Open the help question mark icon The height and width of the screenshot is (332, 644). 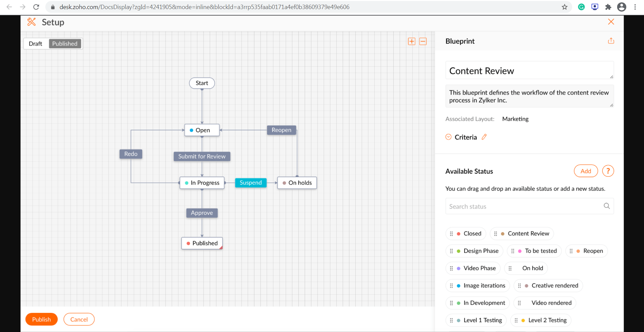pos(608,171)
